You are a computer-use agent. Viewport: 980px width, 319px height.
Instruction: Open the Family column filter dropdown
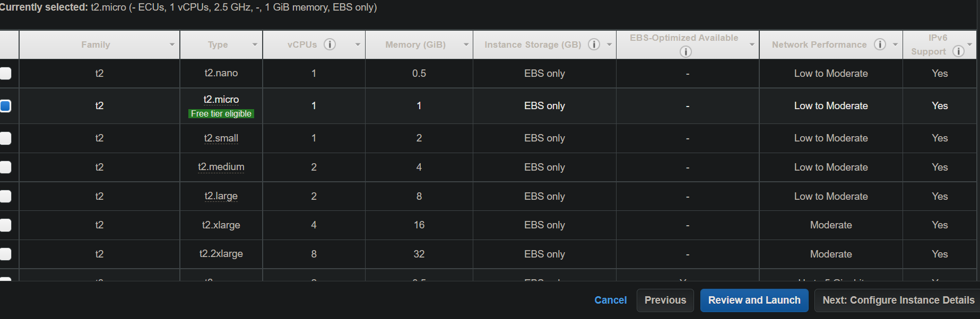point(172,45)
